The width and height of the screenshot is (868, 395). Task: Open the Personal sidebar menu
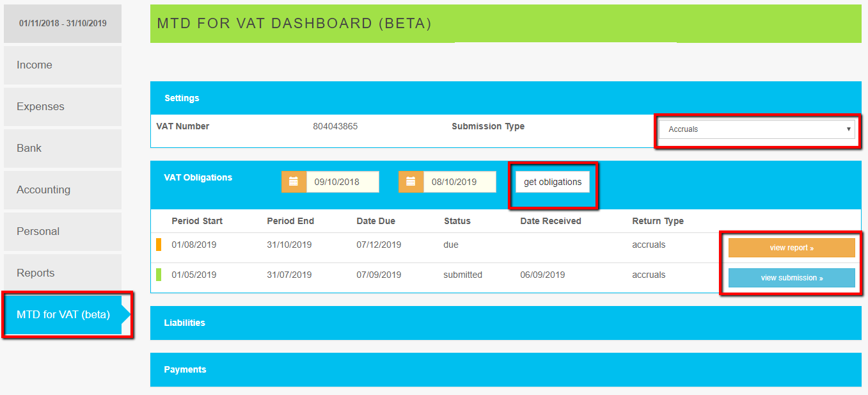coord(63,232)
